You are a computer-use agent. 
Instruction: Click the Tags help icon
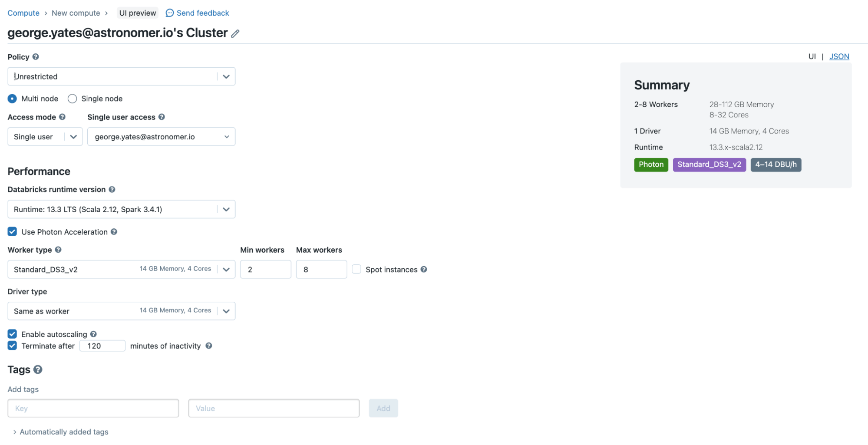point(38,369)
